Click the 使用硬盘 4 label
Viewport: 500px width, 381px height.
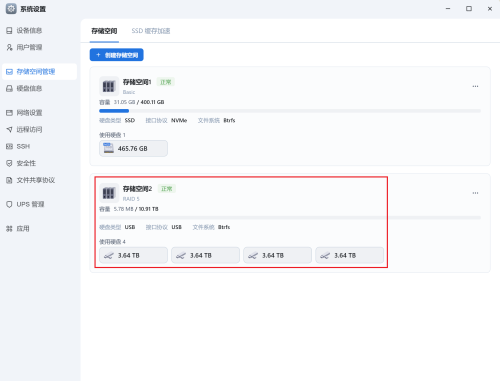112,242
